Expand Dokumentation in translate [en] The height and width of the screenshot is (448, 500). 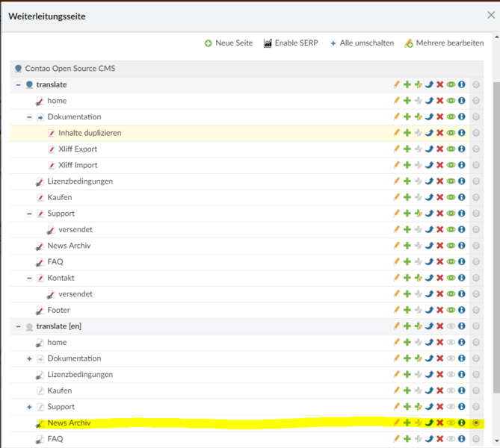point(29,359)
